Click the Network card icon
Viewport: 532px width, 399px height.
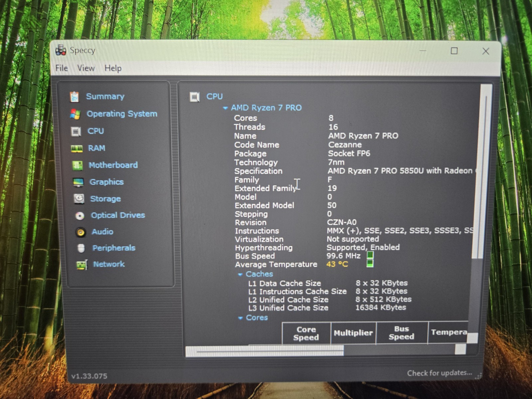(82, 265)
